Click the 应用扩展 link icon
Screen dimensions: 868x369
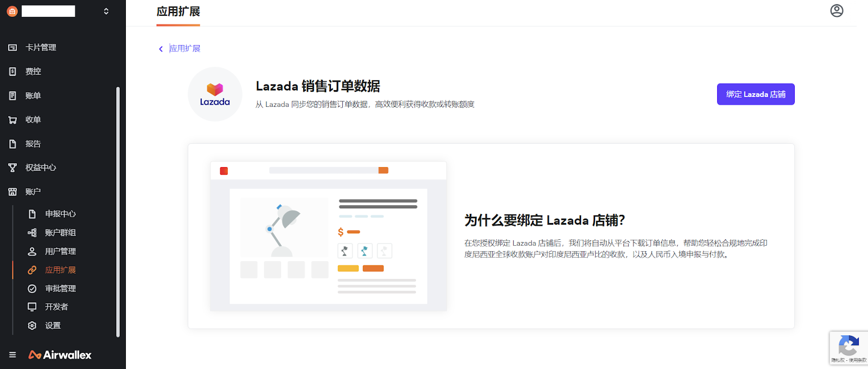coord(32,270)
